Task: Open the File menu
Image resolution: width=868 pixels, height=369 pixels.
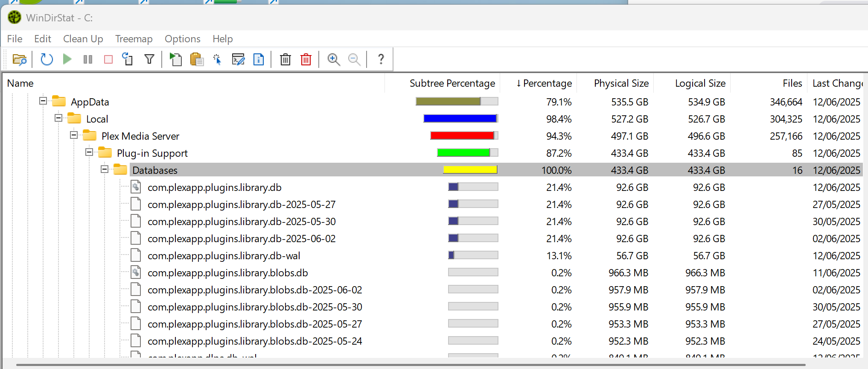Action: coord(15,39)
